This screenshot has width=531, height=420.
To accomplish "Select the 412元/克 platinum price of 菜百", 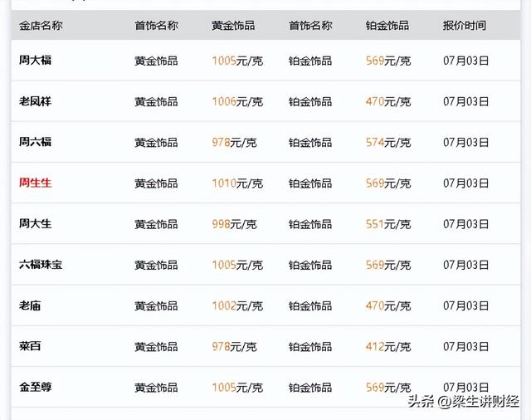I will point(388,346).
